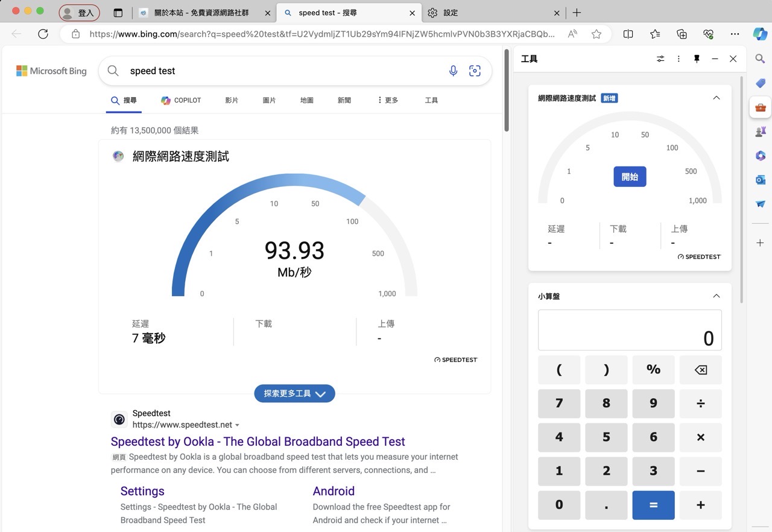Open a new tab with plus button
The image size is (772, 532).
[x=577, y=13]
